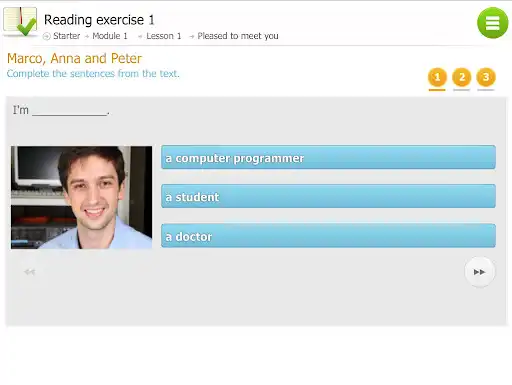Open the Starter breadcrumb level
The height and width of the screenshot is (385, 512).
pyautogui.click(x=67, y=36)
